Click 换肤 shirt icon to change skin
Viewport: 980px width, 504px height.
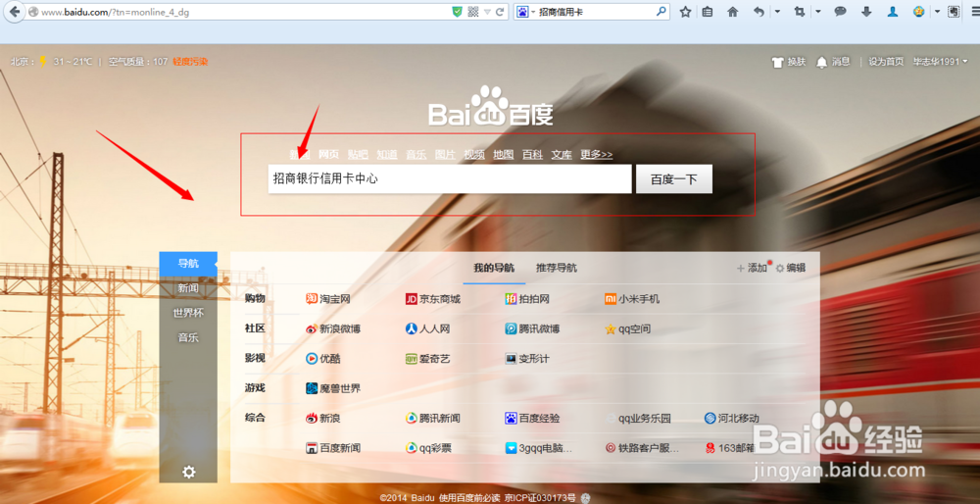pyautogui.click(x=789, y=61)
